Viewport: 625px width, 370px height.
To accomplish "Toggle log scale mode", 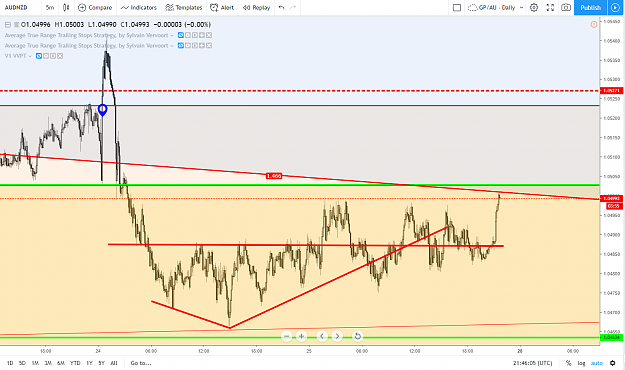I will [582, 363].
